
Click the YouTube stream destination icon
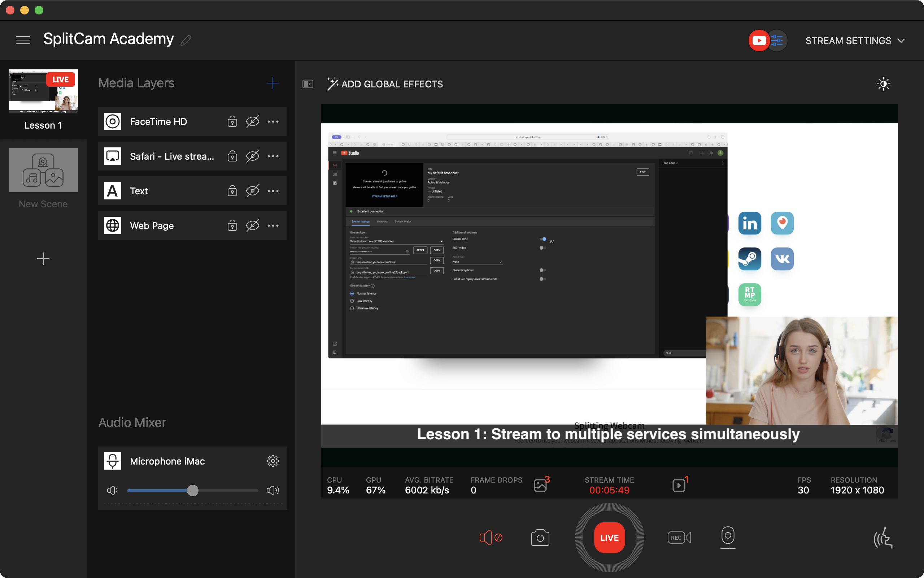759,40
